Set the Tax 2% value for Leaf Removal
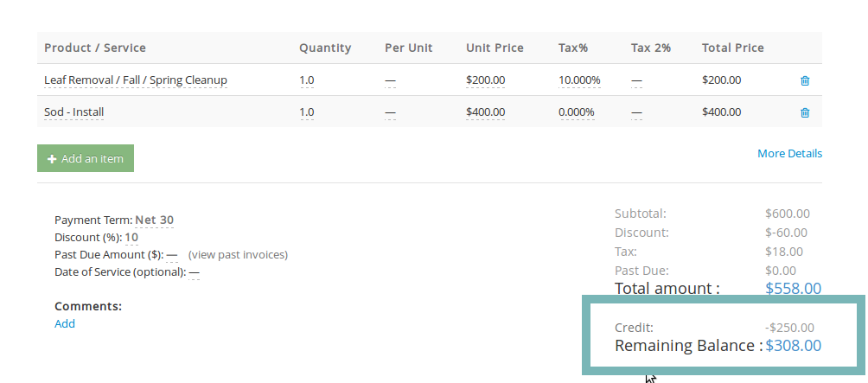 point(636,80)
